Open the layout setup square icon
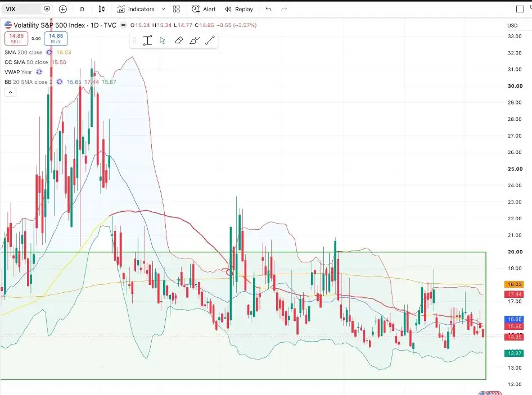Image resolution: width=532 pixels, height=395 pixels. 520,9
